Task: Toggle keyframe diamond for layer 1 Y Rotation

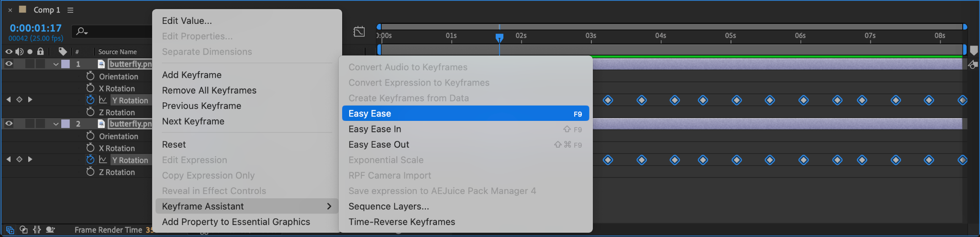Action: [19, 99]
